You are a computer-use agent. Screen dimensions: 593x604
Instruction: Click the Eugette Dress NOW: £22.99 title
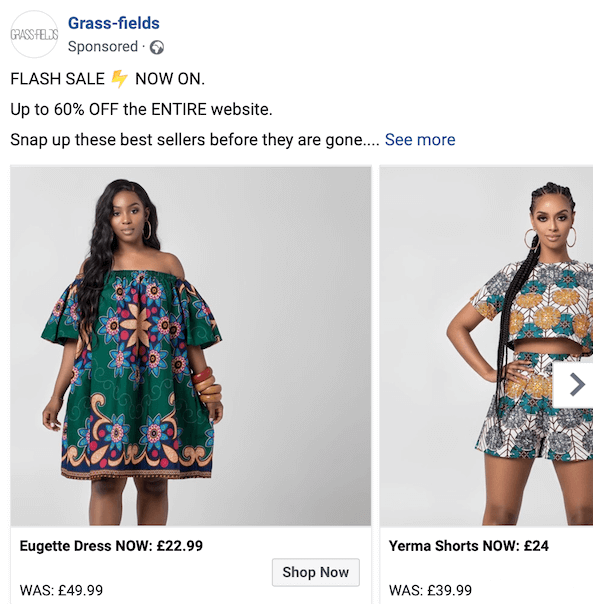tap(111, 546)
